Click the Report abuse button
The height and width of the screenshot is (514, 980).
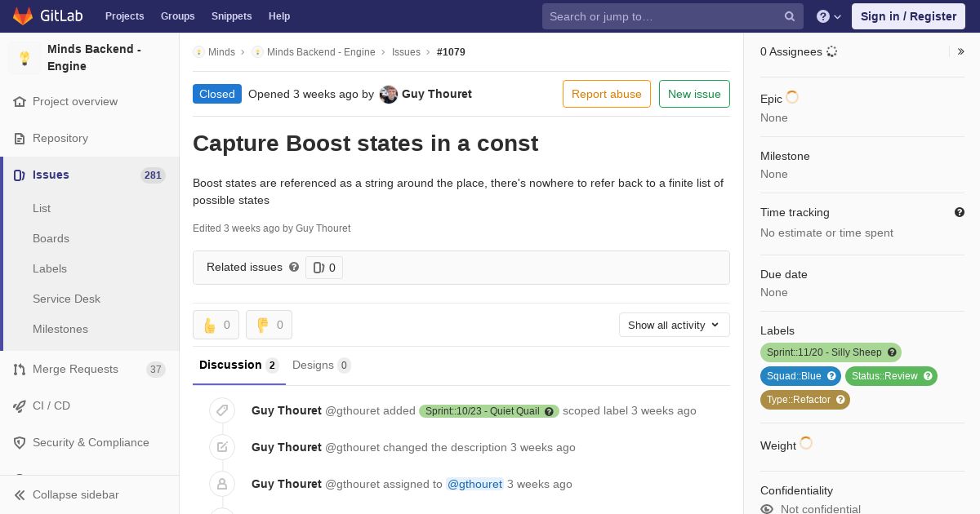tap(607, 94)
